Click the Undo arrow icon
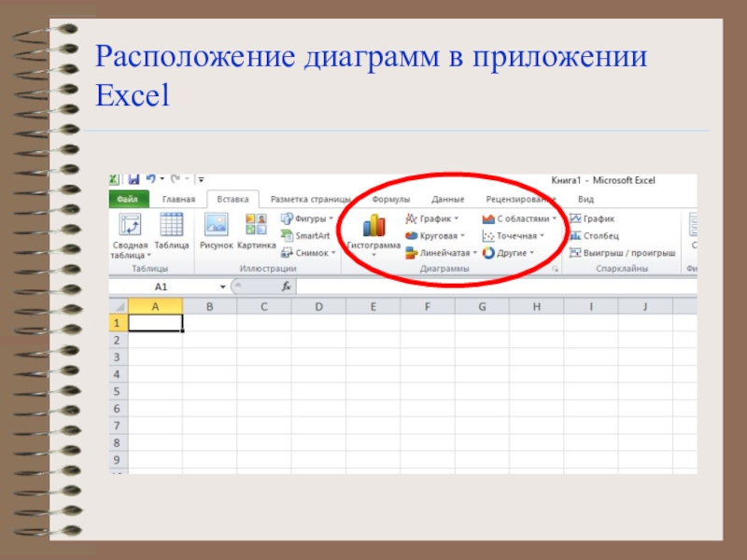747x560 pixels. (150, 179)
